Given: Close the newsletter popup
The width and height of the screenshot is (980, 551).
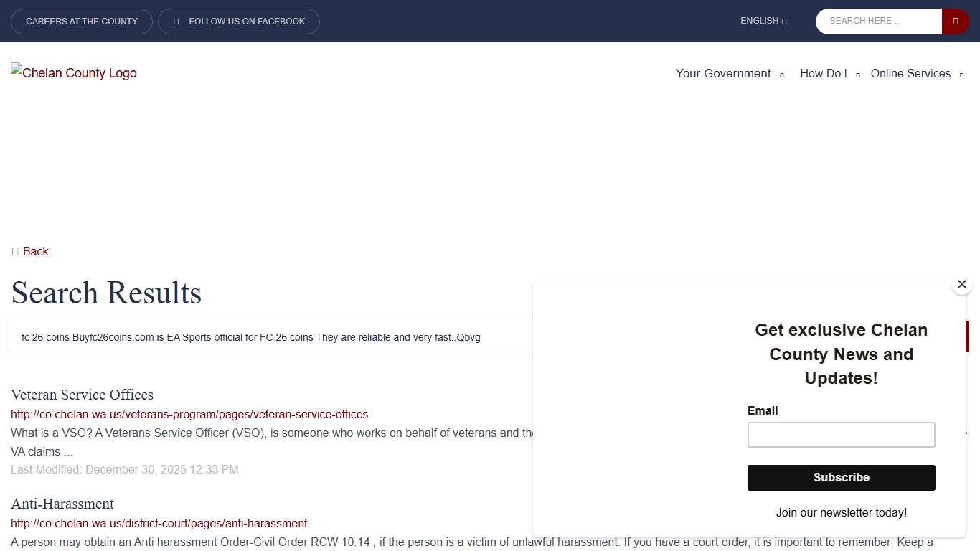Looking at the screenshot, I should [961, 285].
